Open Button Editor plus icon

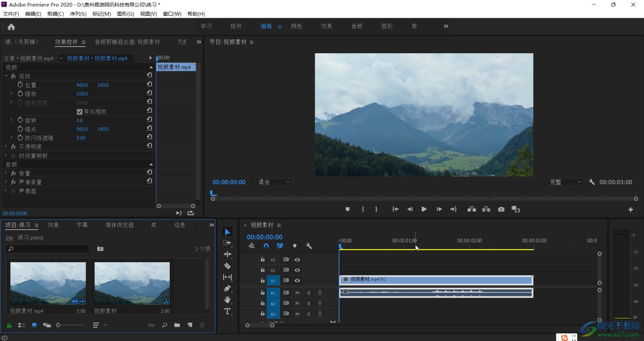click(631, 210)
